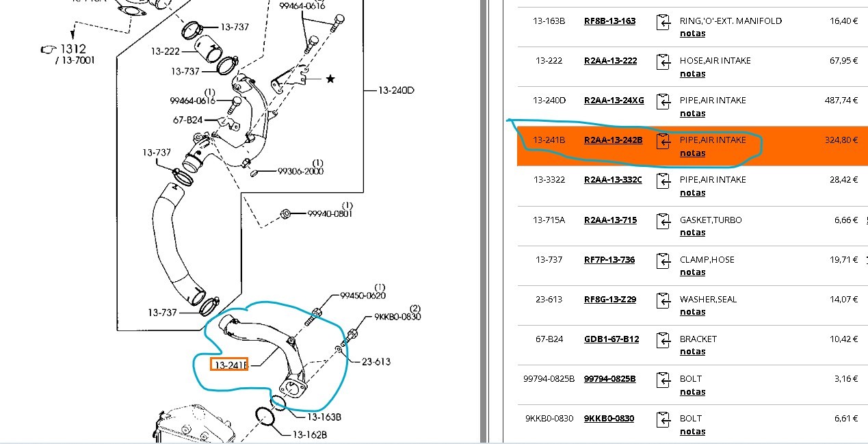This screenshot has width=868, height=444.
Task: Open notas under BRACKET 67-B24
Action: (x=692, y=352)
